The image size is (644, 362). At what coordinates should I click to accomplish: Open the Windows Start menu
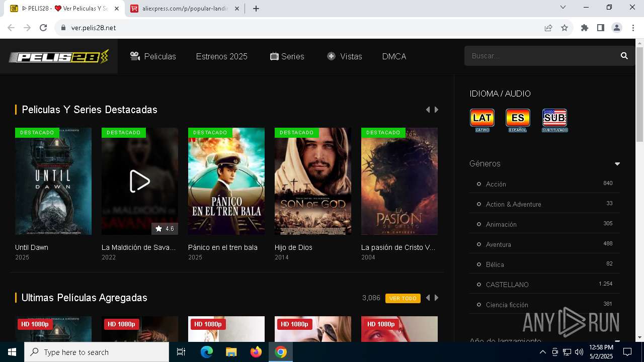[12, 352]
